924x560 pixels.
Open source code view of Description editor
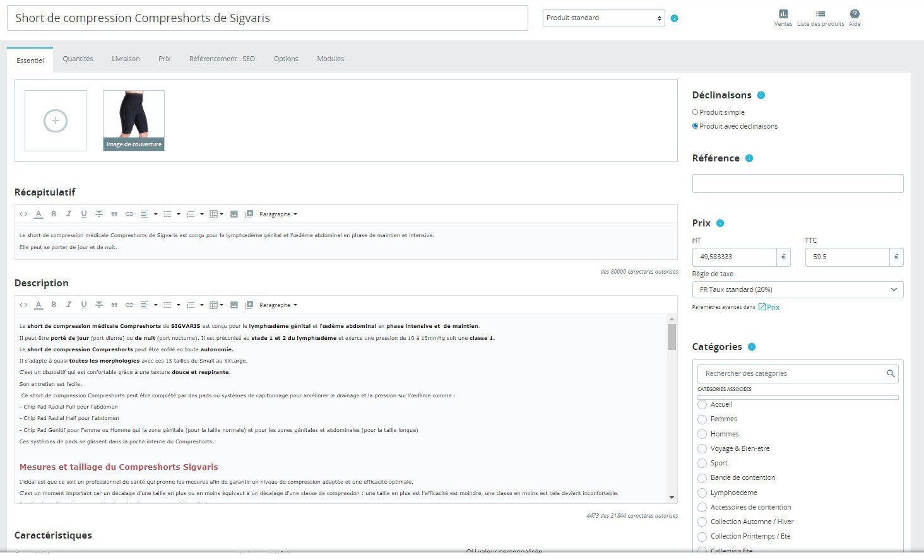pyautogui.click(x=23, y=305)
